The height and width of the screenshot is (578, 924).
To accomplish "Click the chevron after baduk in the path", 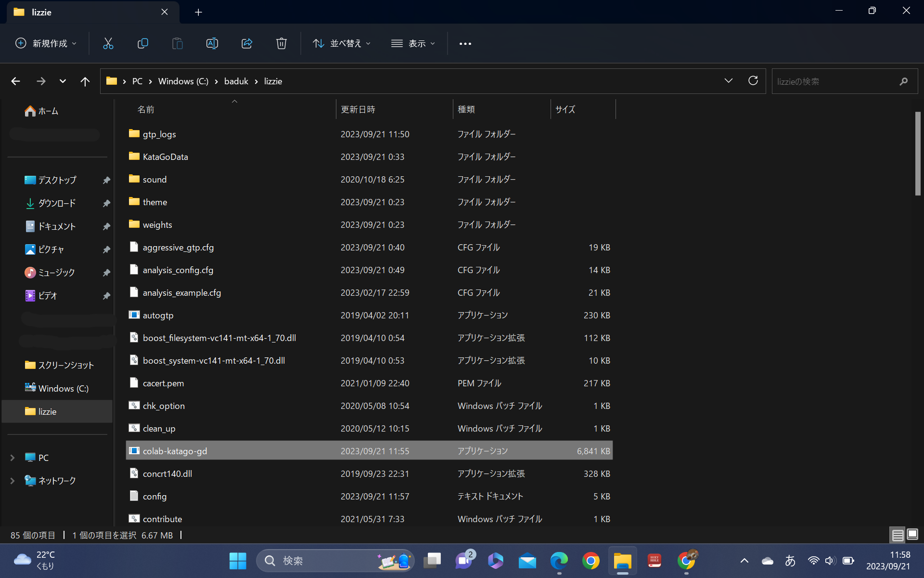I will point(257,81).
